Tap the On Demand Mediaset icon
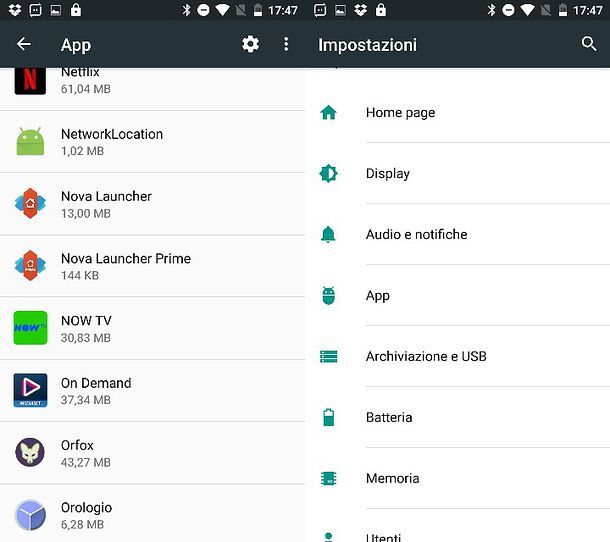Image resolution: width=610 pixels, height=542 pixels. pos(30,390)
